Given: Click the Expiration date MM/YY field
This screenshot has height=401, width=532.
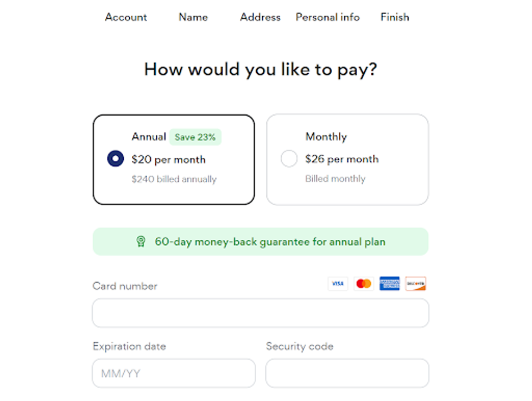Looking at the screenshot, I should pos(174,373).
